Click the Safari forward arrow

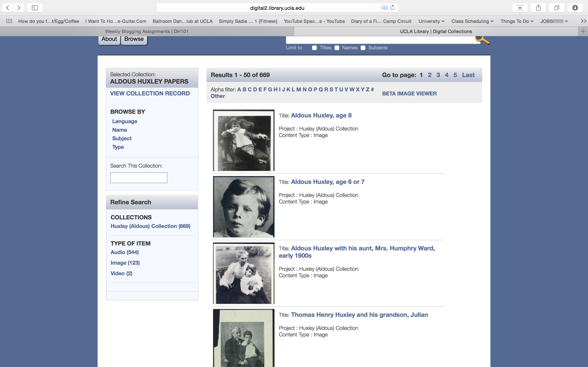[19, 8]
